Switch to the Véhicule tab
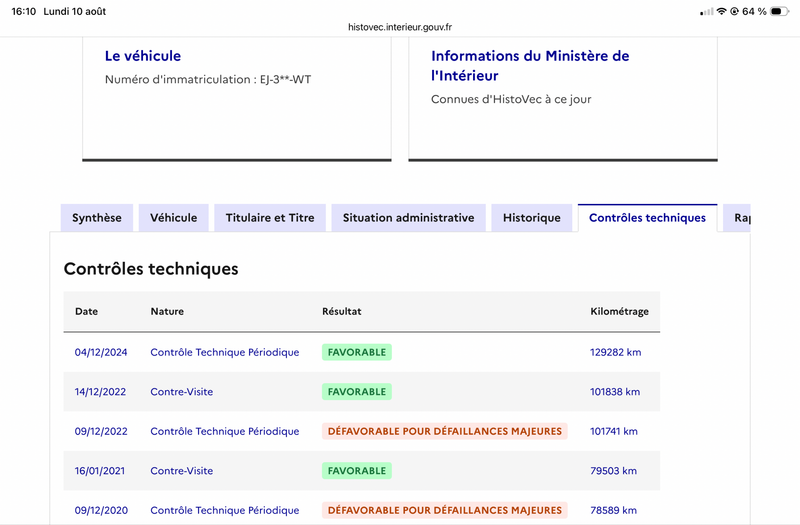Viewport: 800px width, 525px height. tap(173, 218)
